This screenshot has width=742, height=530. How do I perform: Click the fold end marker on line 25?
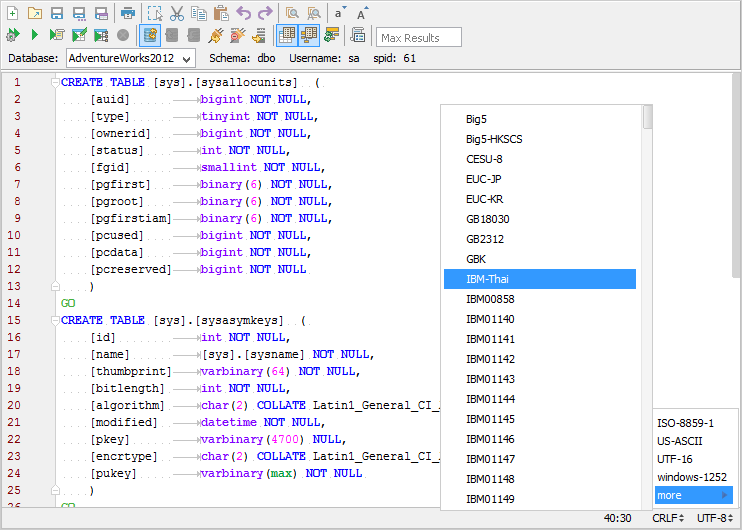[x=55, y=491]
